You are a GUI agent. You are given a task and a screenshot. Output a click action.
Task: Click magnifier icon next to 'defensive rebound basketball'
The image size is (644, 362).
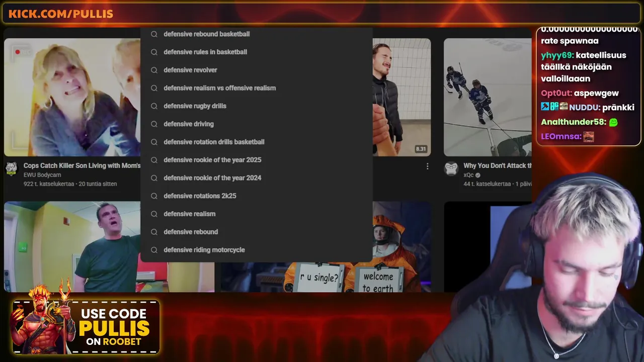click(x=154, y=34)
